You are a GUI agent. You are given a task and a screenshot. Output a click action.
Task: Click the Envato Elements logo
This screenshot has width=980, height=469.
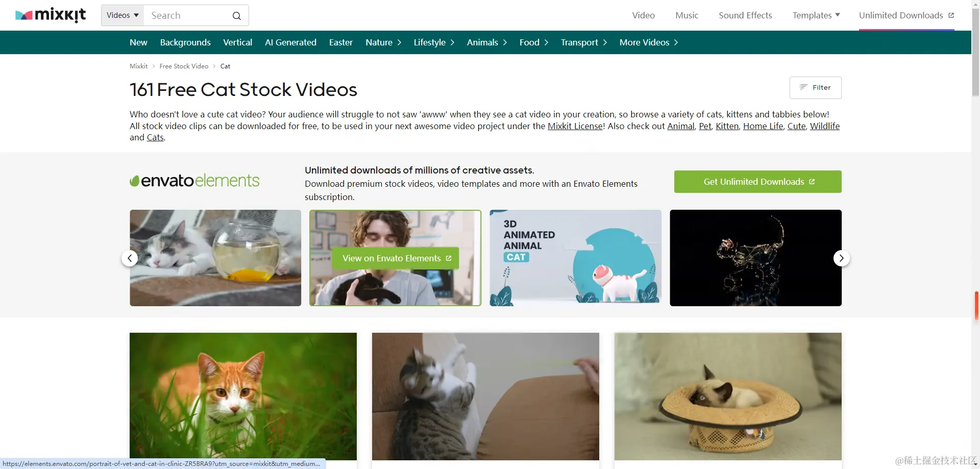(194, 181)
